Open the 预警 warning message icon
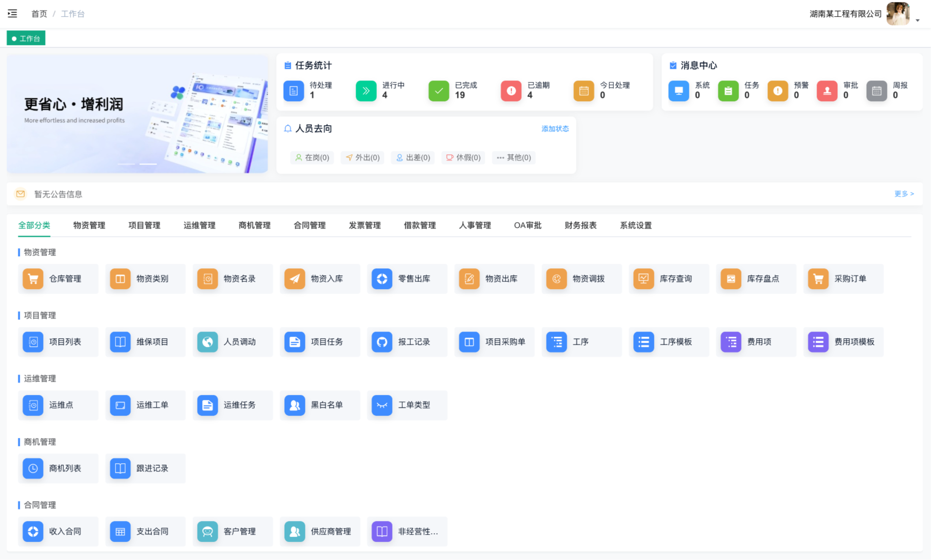This screenshot has height=560, width=931. 778,91
